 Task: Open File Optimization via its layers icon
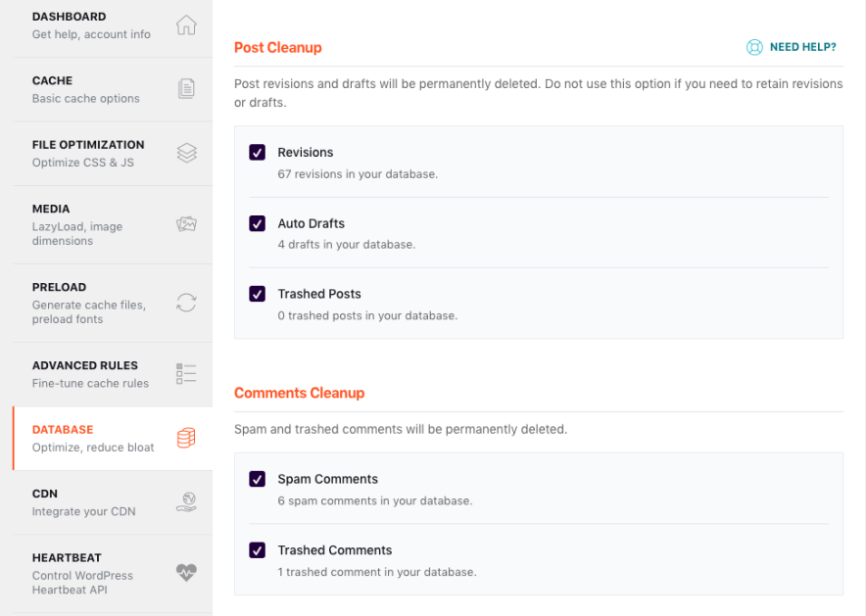[x=186, y=153]
